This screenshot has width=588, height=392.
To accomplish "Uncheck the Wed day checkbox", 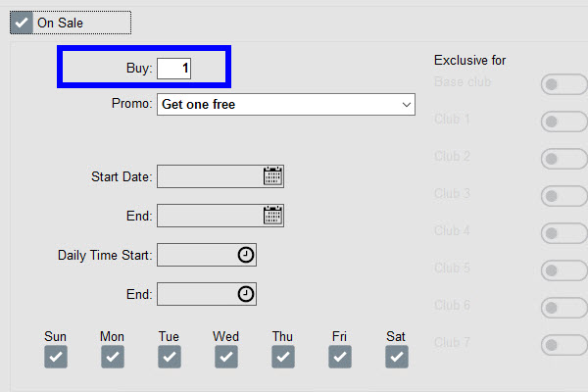I will click(x=226, y=358).
